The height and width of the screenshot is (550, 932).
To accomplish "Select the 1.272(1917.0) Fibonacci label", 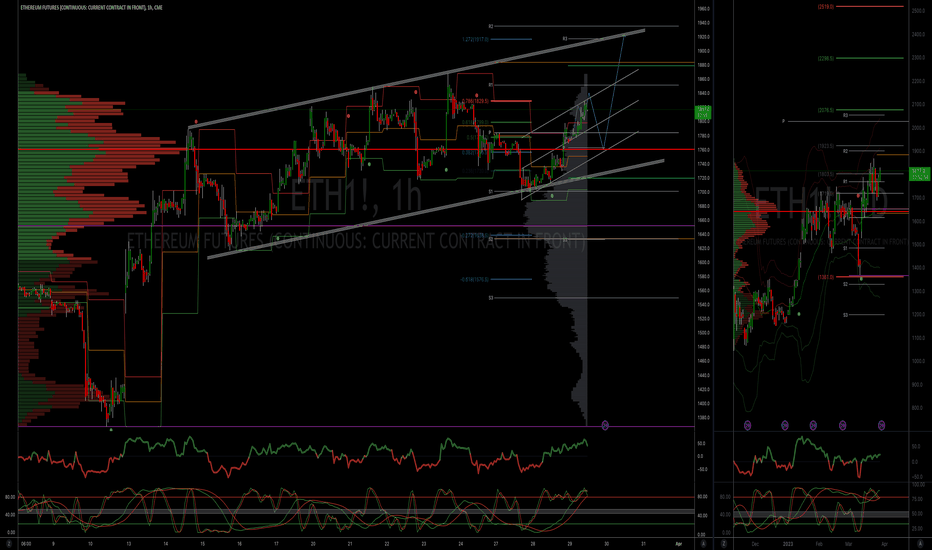I will (x=475, y=39).
